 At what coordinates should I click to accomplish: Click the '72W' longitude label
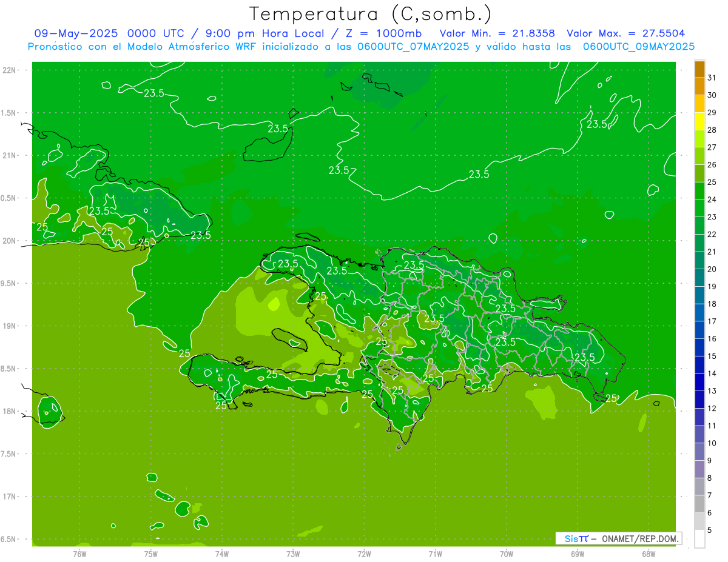coord(364,554)
